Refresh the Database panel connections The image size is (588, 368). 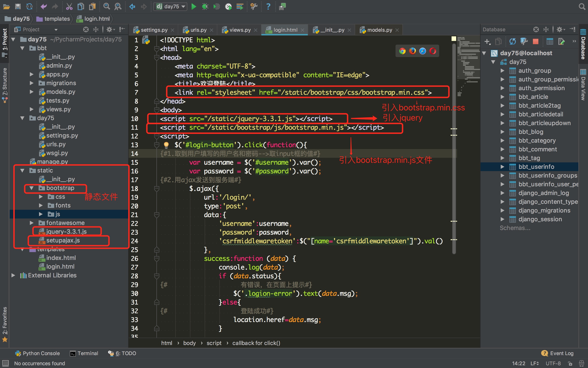[512, 42]
